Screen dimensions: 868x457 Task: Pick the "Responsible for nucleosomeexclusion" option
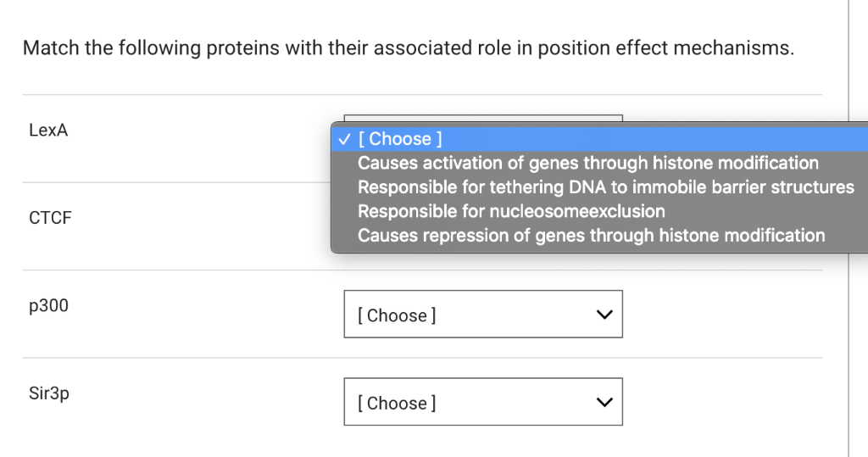point(511,211)
